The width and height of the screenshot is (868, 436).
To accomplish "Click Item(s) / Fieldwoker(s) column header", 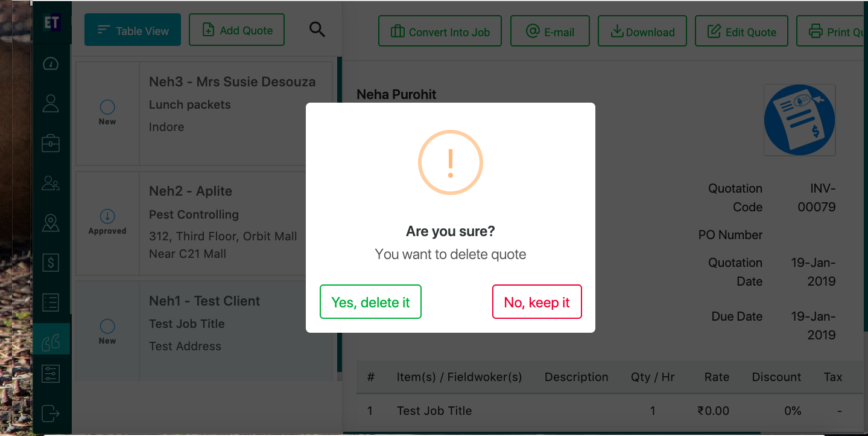I will click(459, 377).
